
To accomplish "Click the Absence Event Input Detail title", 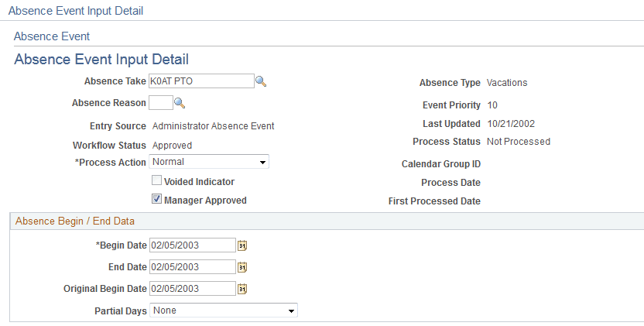I will pos(101,60).
